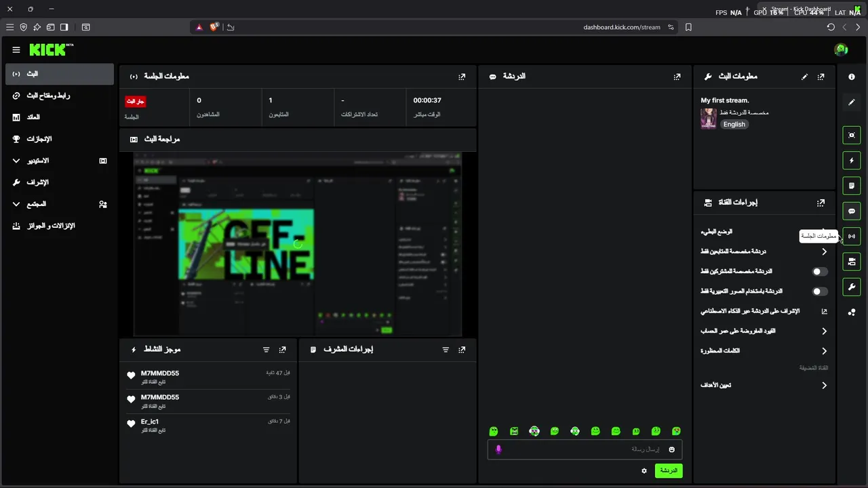Image resolution: width=868 pixels, height=488 pixels.
Task: Click the purple microphone icon in the chat input
Action: [498, 449]
